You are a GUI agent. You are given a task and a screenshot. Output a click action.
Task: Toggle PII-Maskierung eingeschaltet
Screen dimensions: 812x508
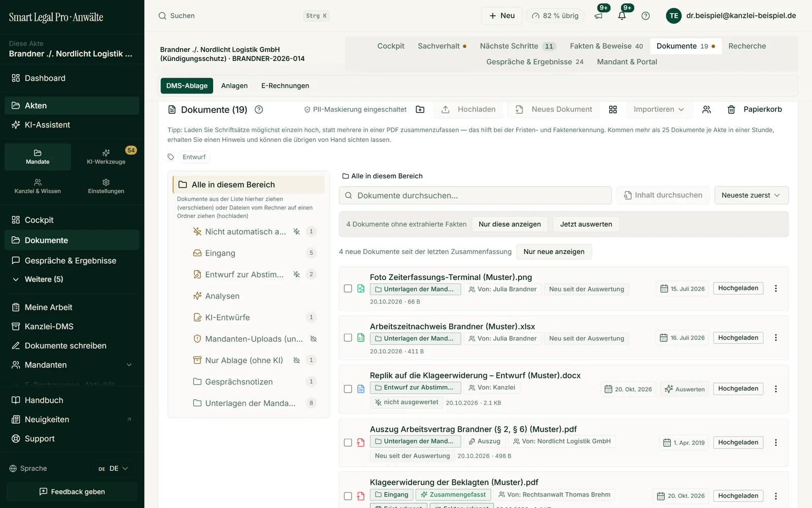click(355, 109)
